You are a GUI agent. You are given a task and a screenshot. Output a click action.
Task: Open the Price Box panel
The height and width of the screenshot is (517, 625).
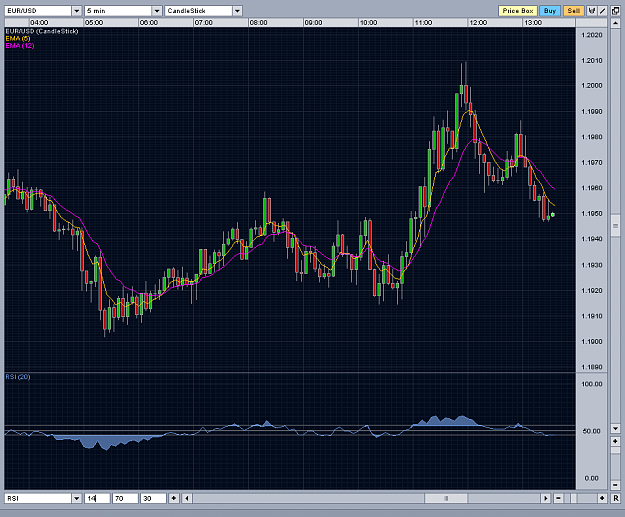point(518,11)
